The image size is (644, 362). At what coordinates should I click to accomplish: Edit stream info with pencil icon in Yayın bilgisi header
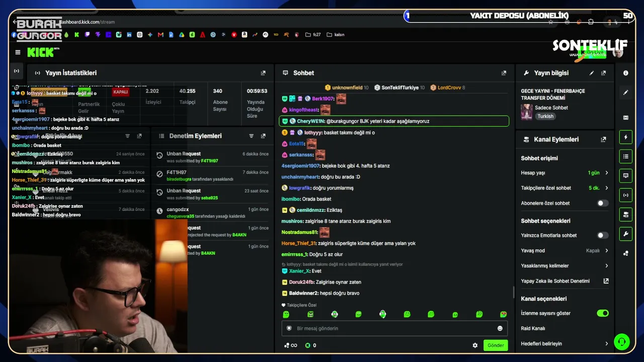click(592, 73)
